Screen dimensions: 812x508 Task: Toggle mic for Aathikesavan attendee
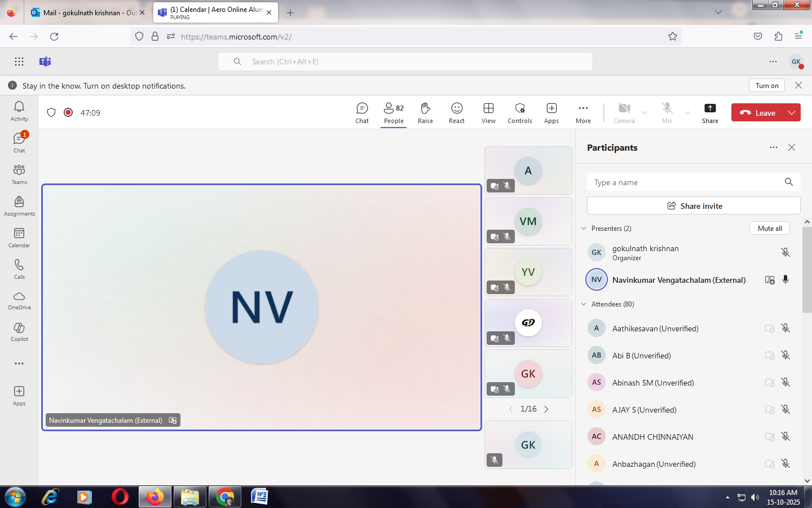[785, 329]
